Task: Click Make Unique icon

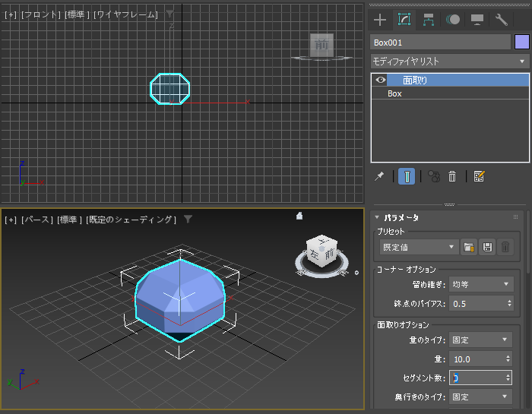Action: [434, 176]
